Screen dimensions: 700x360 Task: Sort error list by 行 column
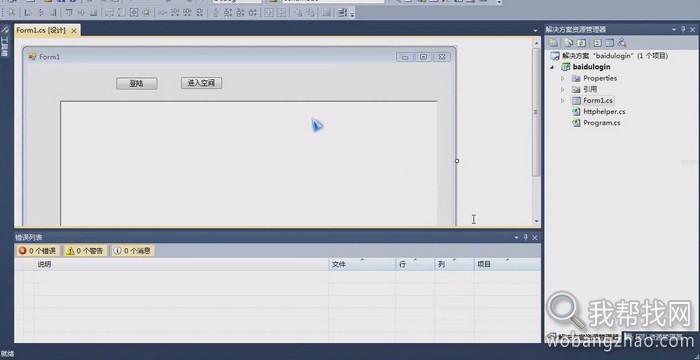[415, 264]
